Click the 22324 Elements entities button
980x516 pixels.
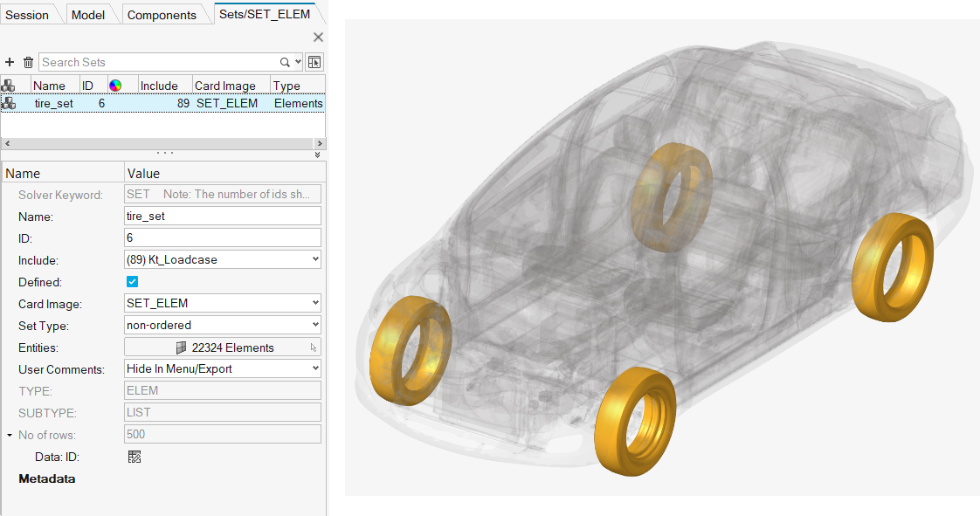point(224,347)
